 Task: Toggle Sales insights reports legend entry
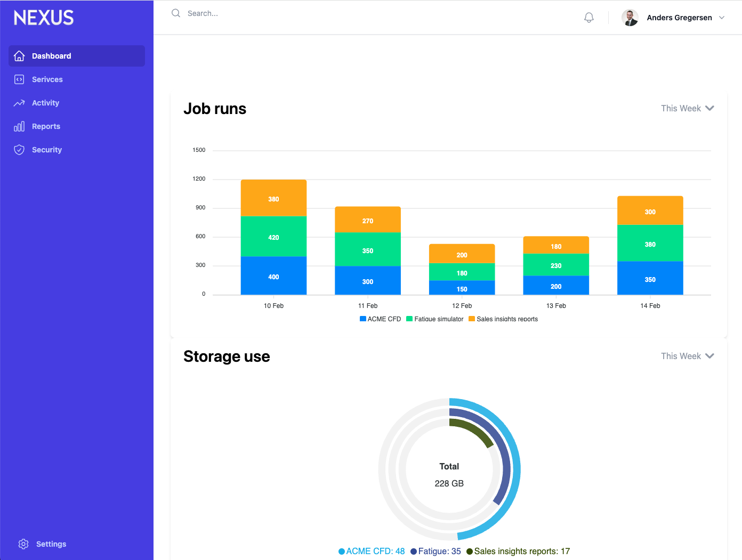(503, 319)
